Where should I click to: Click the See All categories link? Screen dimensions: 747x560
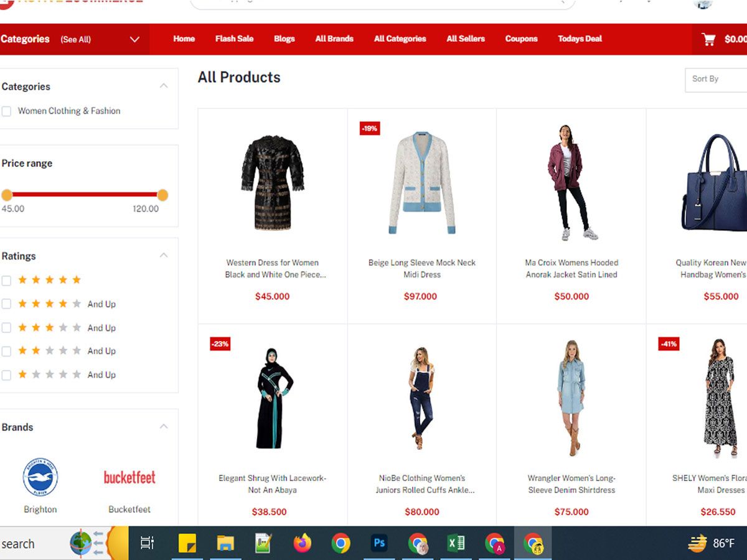click(75, 39)
